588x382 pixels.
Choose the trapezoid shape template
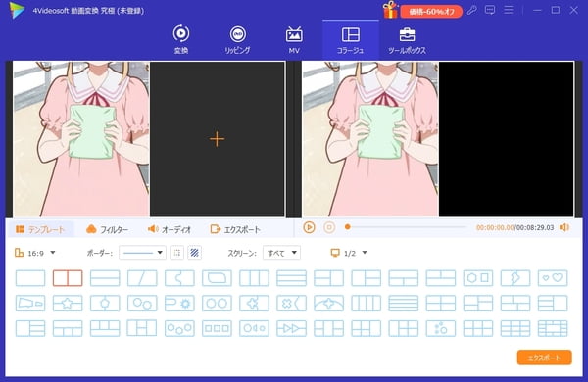click(x=30, y=304)
